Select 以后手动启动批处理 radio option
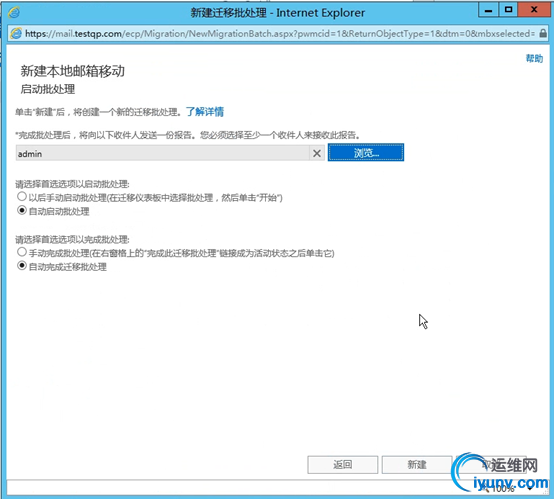Screen dimensions: 554x499 point(22,196)
